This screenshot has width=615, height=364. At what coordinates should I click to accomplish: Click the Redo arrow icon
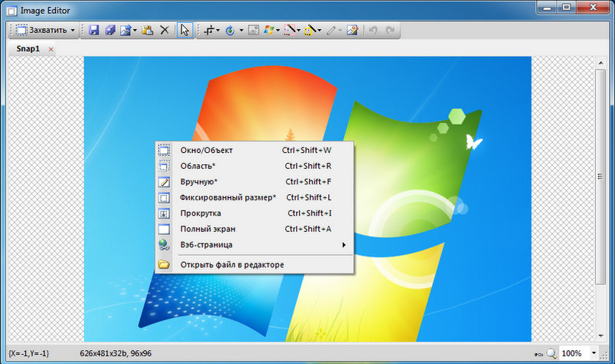[390, 30]
